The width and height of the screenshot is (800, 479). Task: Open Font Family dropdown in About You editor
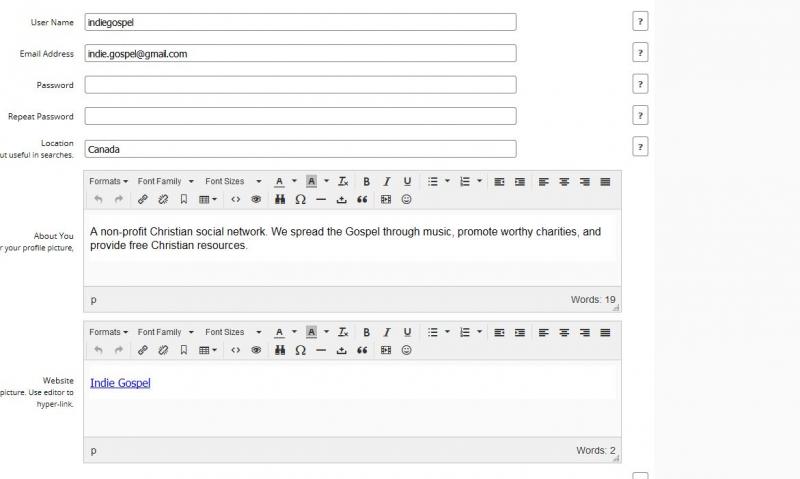coord(165,181)
